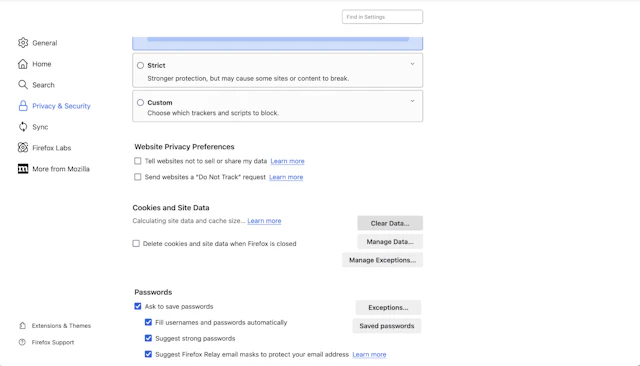Open Learn more for sell or share data

(287, 161)
